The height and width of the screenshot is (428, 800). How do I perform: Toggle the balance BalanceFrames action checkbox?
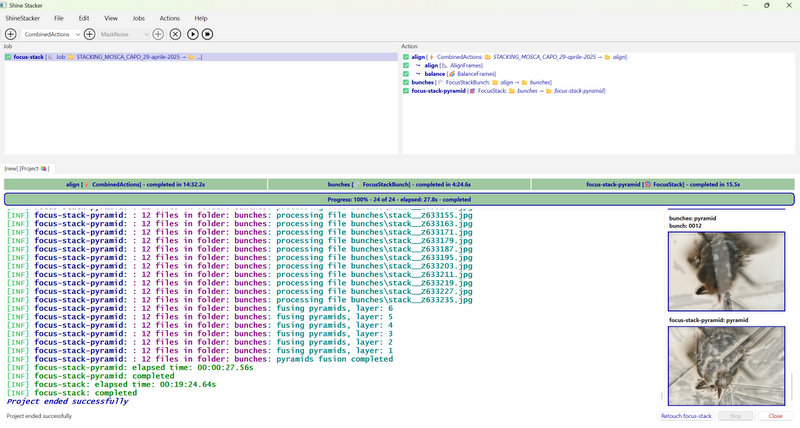[405, 74]
